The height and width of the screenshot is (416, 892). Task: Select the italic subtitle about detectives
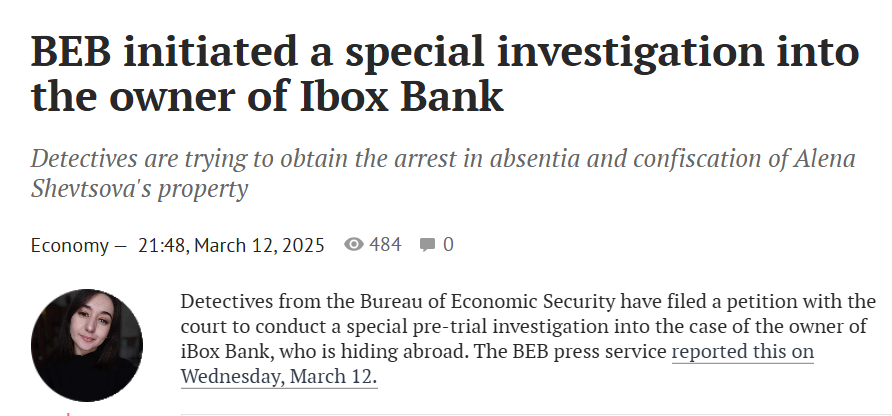(x=443, y=173)
